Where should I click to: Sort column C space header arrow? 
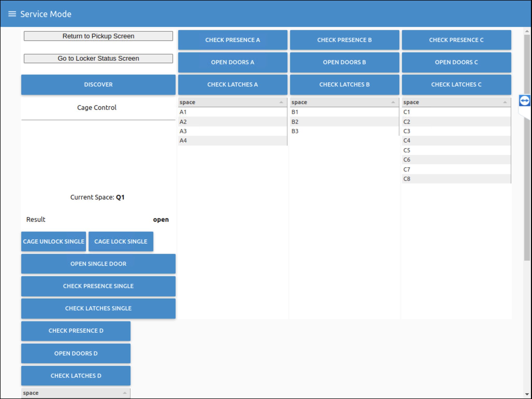pos(505,102)
